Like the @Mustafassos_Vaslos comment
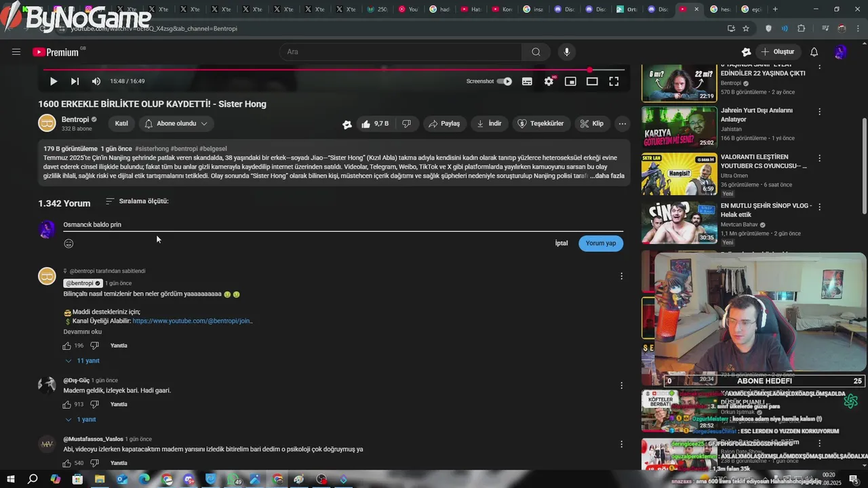 coord(67,464)
